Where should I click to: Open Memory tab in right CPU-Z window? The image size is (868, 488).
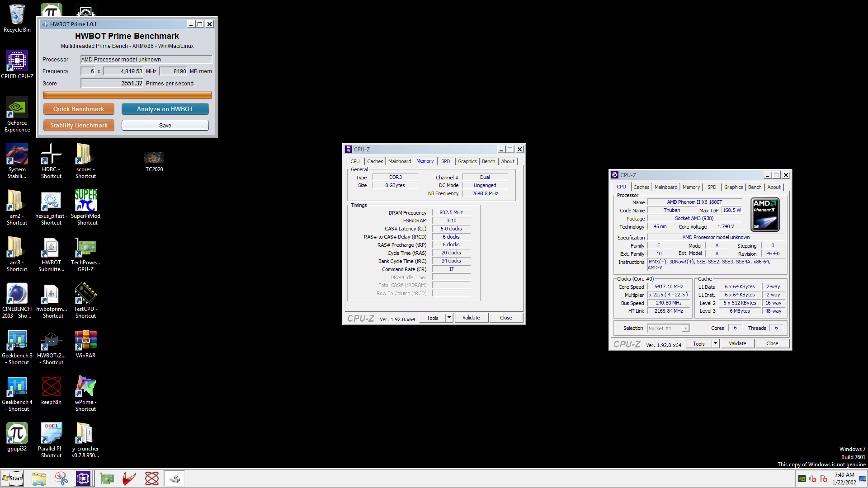[691, 187]
